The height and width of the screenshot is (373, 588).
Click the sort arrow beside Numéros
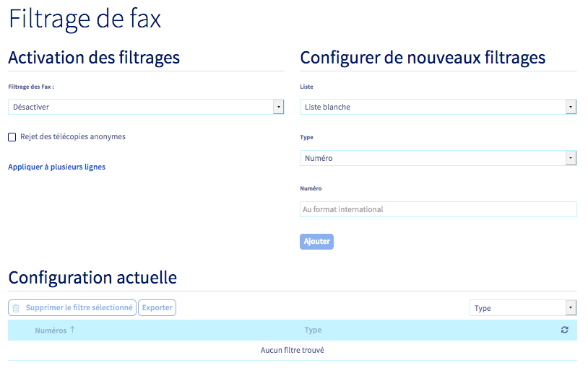(x=72, y=330)
